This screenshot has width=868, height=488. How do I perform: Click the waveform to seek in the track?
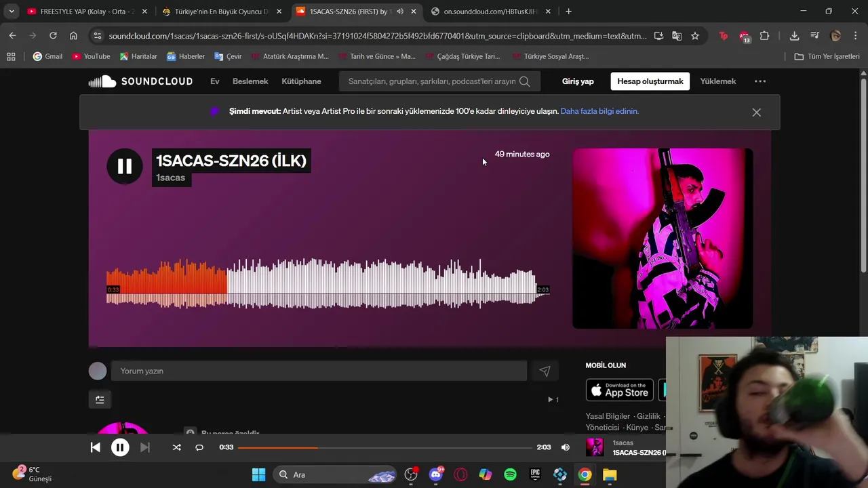tap(328, 284)
